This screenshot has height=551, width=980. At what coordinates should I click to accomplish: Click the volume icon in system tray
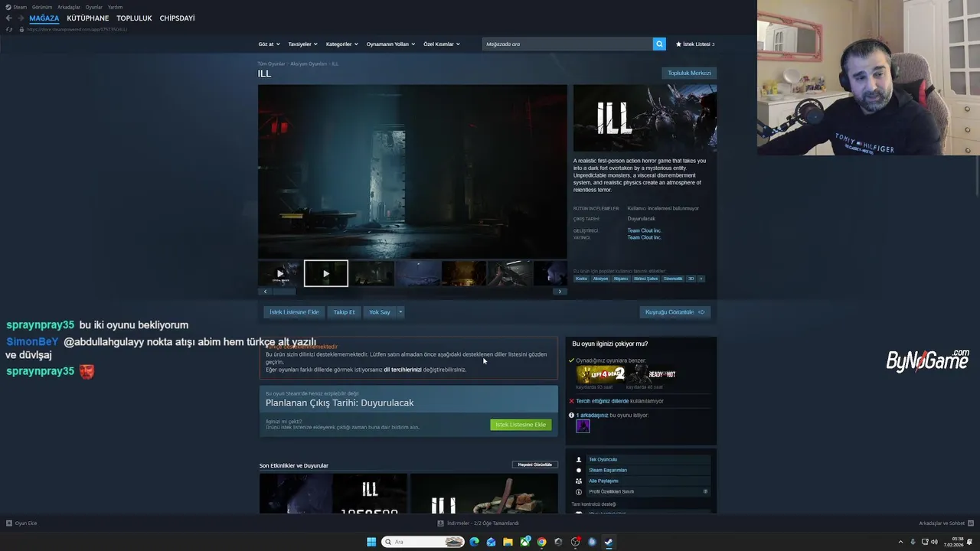pyautogui.click(x=934, y=542)
